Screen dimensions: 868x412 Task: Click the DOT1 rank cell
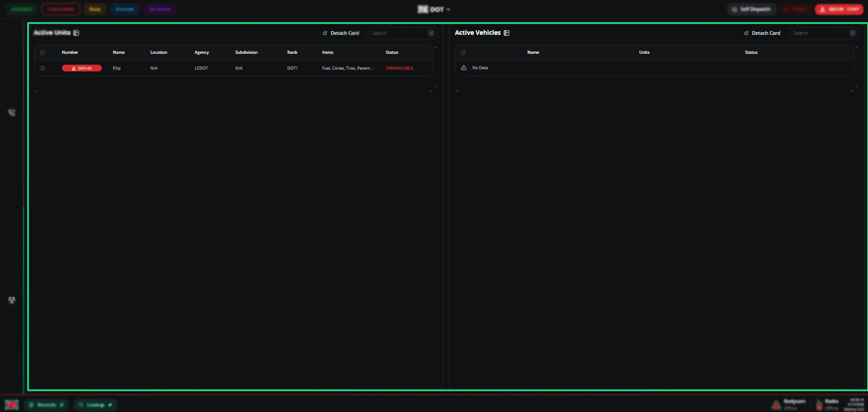pos(292,68)
